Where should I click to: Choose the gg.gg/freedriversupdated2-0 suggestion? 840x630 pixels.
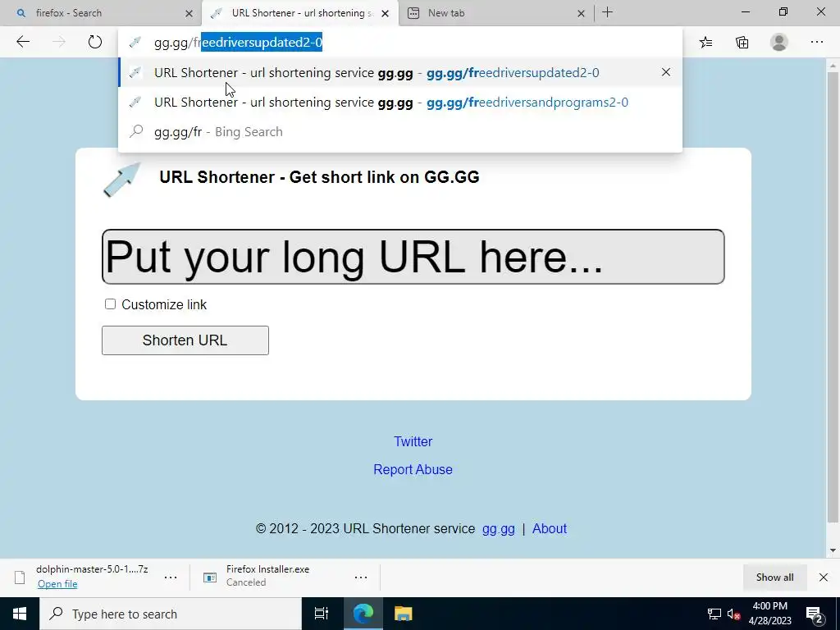(x=399, y=72)
